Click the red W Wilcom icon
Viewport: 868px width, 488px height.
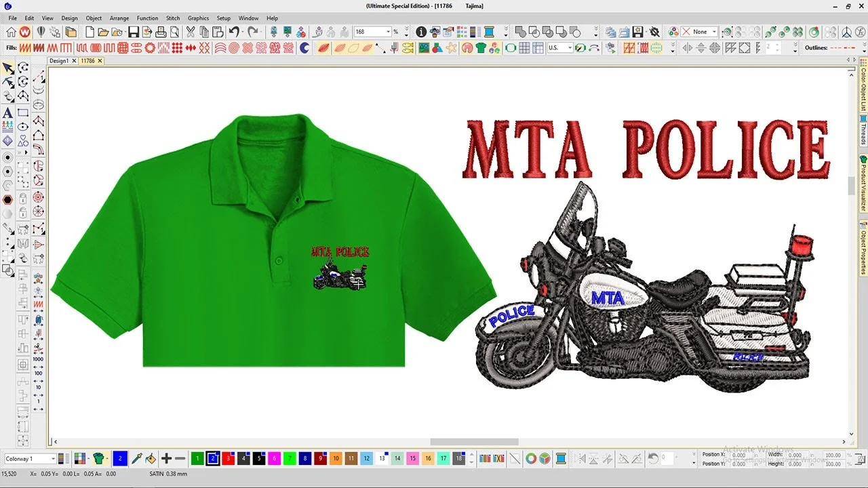24,32
